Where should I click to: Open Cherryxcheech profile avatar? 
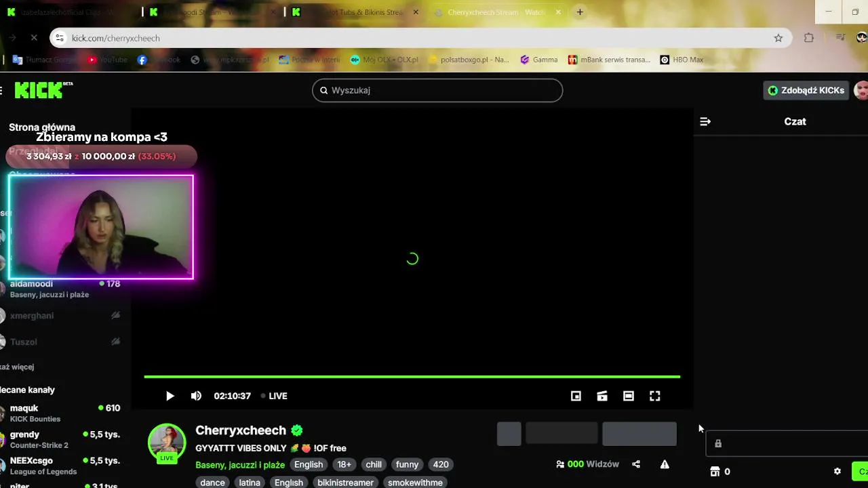167,443
